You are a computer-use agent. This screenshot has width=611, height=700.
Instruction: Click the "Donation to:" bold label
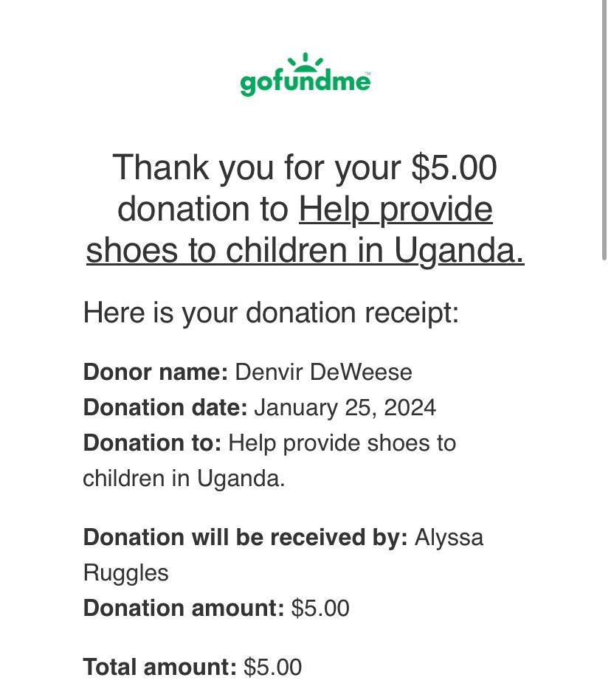coord(152,443)
